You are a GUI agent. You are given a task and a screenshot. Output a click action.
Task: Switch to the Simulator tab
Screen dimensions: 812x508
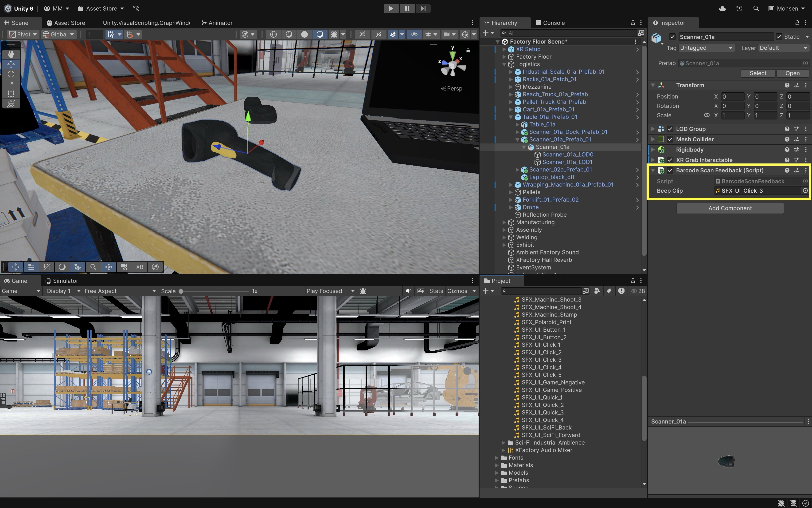[x=62, y=281]
